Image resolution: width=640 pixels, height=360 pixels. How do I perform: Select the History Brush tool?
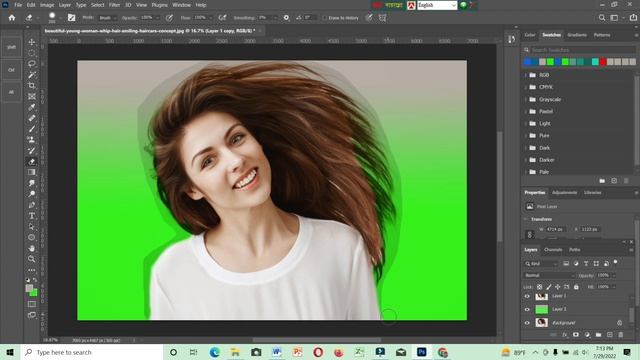tap(32, 150)
